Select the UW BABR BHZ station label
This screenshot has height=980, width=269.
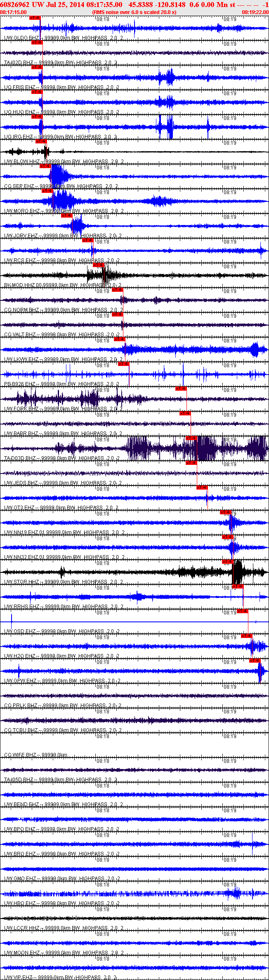(x=21, y=434)
